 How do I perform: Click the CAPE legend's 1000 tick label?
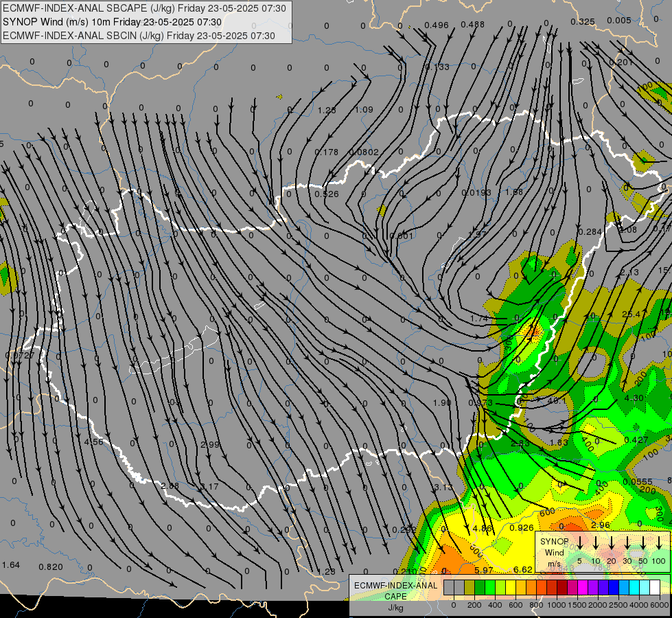pyautogui.click(x=557, y=605)
